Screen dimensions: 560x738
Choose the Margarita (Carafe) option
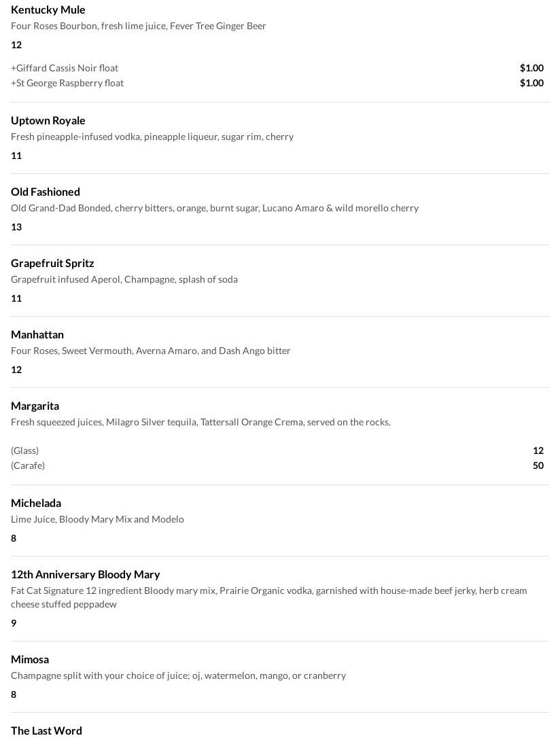click(28, 465)
